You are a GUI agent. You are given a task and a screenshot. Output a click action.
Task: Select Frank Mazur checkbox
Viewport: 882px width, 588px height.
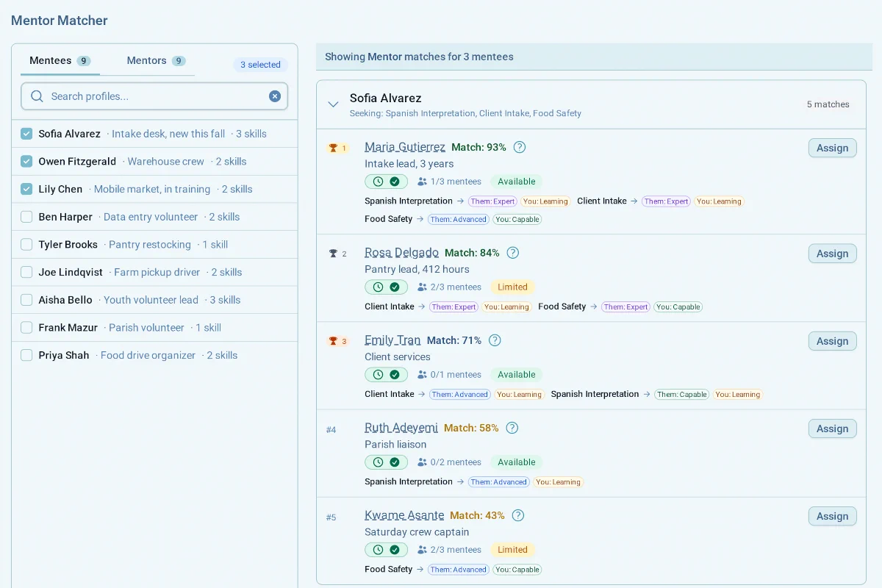click(26, 328)
